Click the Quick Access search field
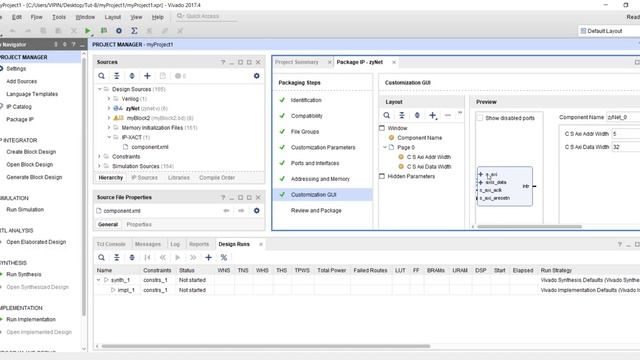Image resolution: width=640 pixels, height=360 pixels. pyautogui.click(x=207, y=16)
